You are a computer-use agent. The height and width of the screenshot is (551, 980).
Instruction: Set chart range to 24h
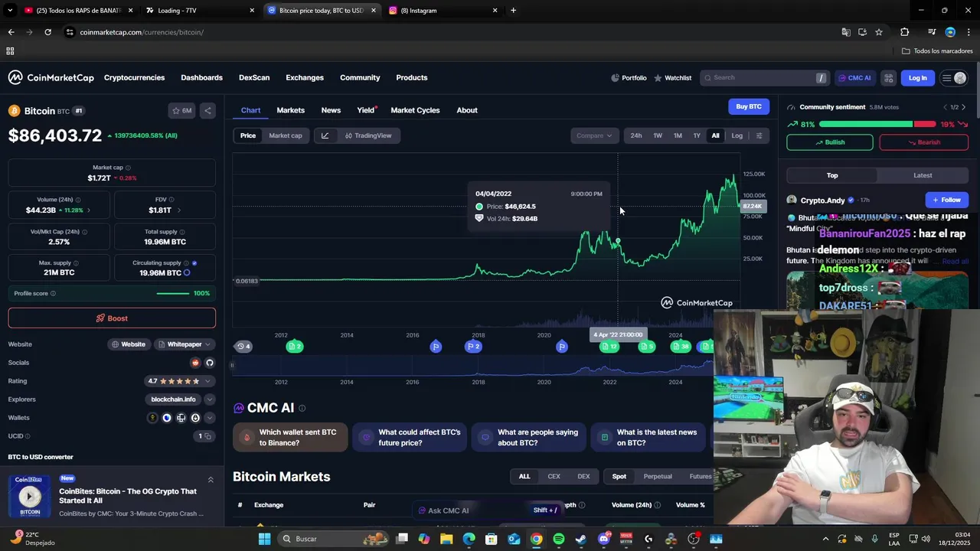click(636, 135)
